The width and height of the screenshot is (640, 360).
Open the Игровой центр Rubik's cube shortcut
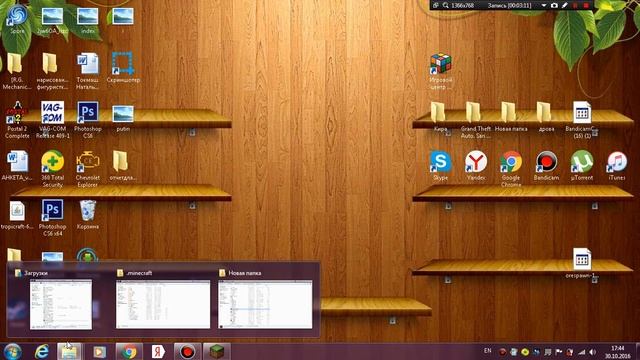[440, 64]
